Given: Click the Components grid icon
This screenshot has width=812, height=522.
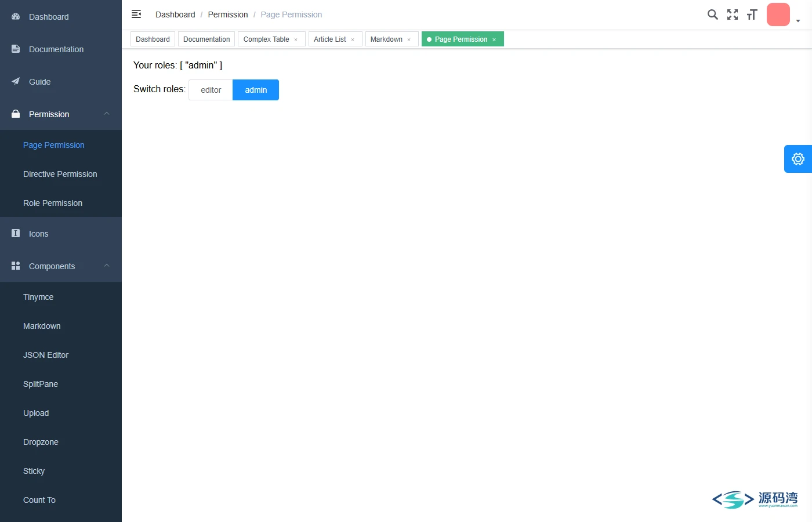Looking at the screenshot, I should click(16, 266).
